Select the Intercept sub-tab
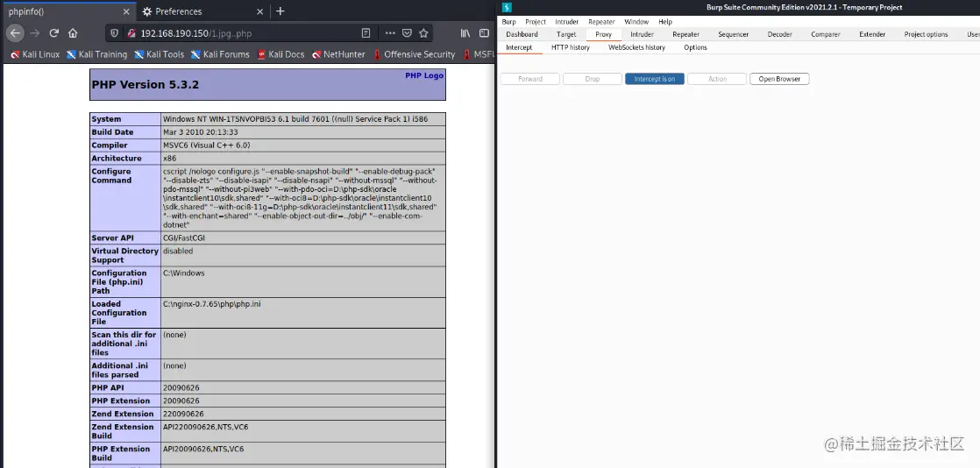Screen dimensions: 980x468 519,47
